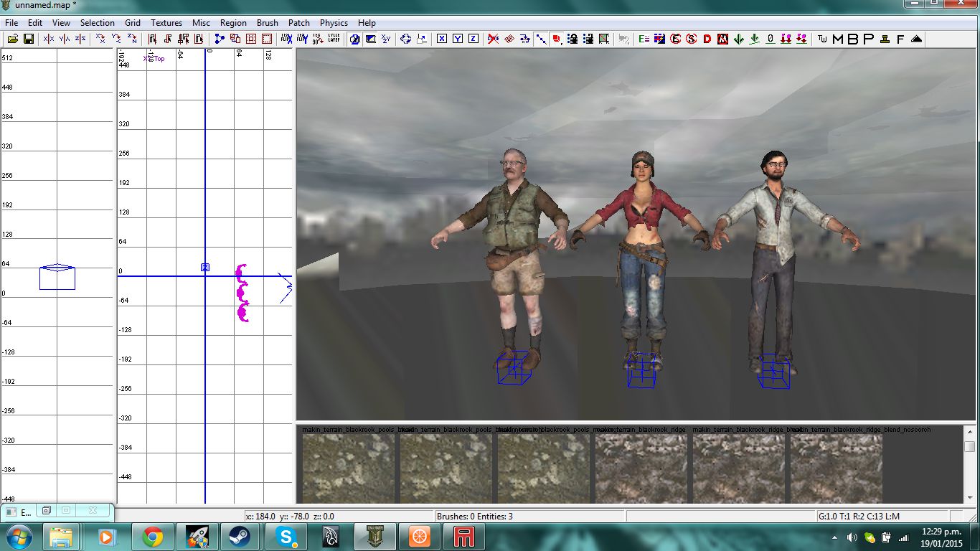Screen dimensions: 980x551
Task: Click the Windows Start button
Action: coord(18,537)
